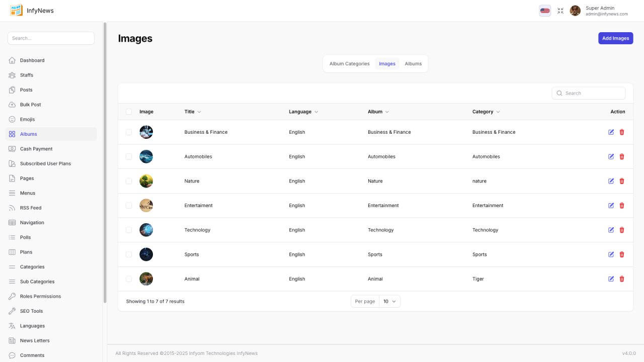
Task: Open the Per page count dropdown
Action: (x=389, y=302)
